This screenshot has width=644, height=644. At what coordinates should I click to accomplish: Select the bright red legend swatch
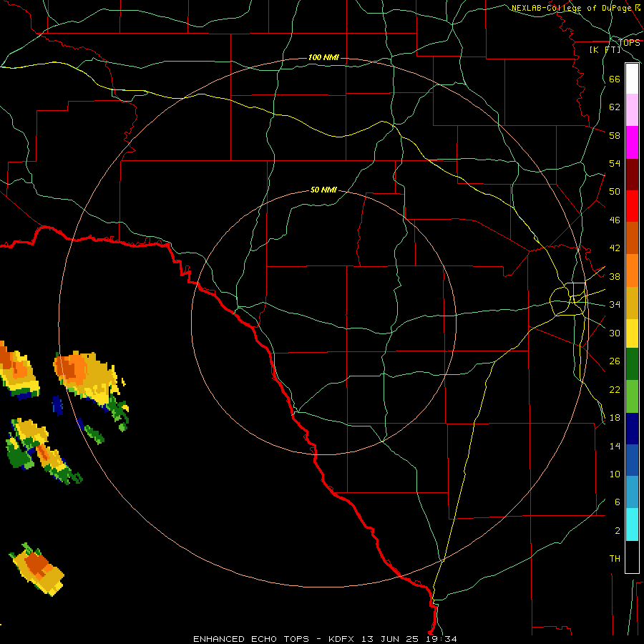[x=632, y=206]
